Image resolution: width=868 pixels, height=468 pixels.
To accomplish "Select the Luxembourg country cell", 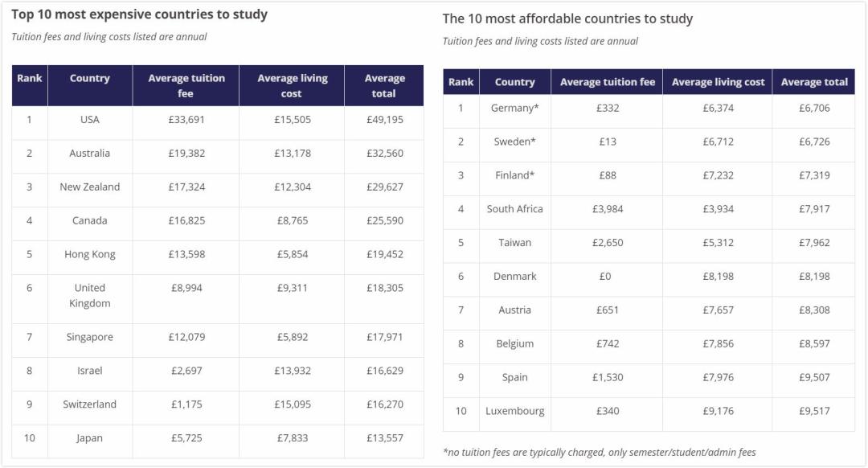I will (515, 411).
